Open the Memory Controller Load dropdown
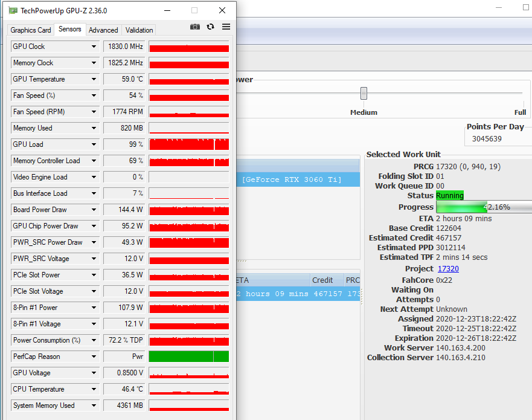The image size is (532, 420). point(94,161)
